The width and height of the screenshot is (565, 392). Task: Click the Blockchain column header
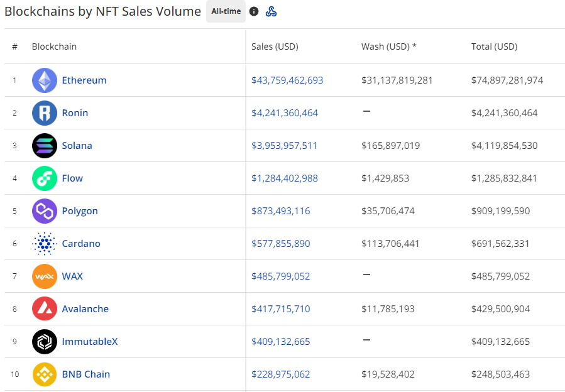click(x=54, y=46)
